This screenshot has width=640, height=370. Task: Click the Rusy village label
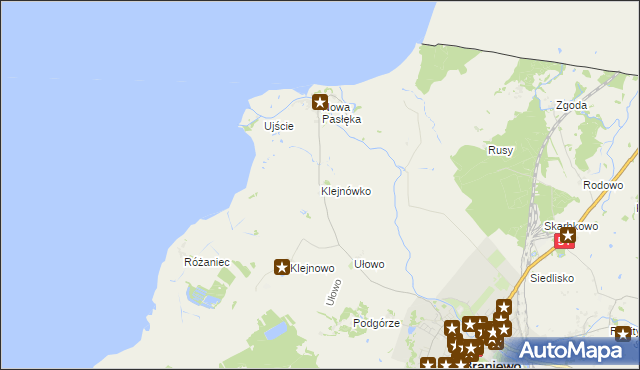coord(500,150)
